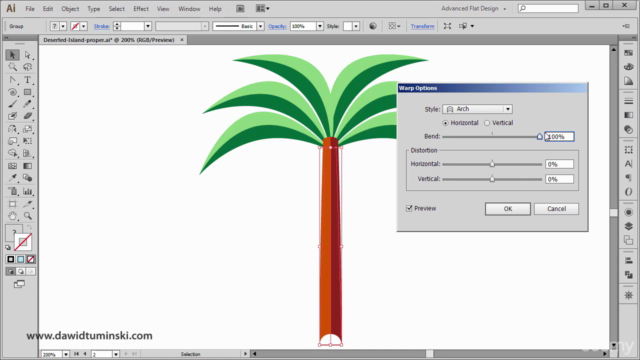Open the Object menu
Screen dimensions: 640x360
point(70,9)
